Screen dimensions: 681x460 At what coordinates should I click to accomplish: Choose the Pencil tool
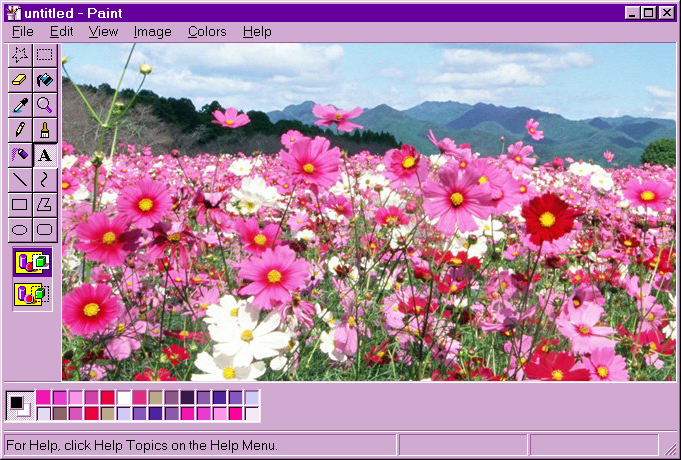click(20, 130)
